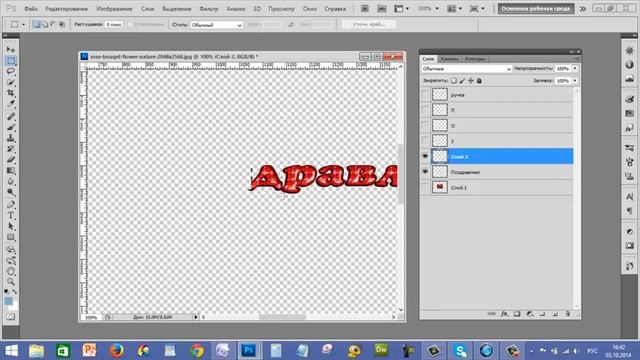
Task: Open the Файл menu
Action: [x=31, y=9]
